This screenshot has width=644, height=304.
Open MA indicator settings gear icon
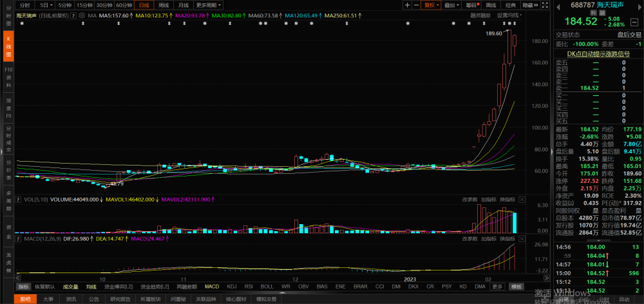pyautogui.click(x=82, y=15)
